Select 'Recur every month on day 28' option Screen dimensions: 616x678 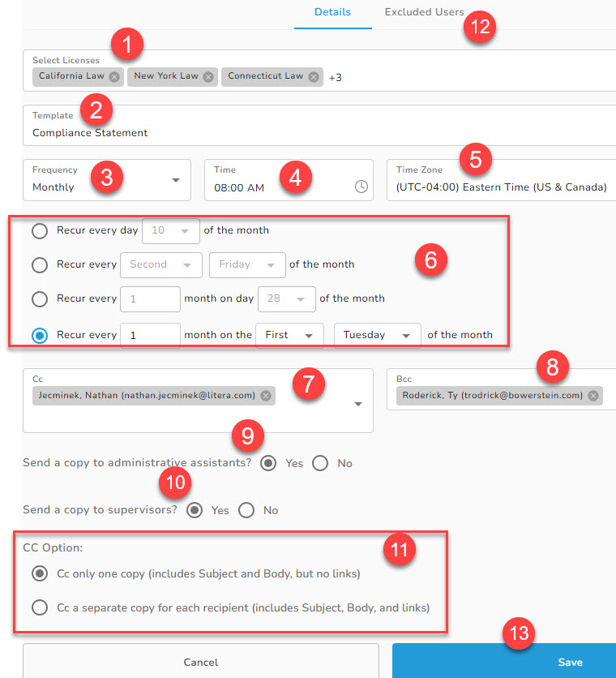[x=40, y=298]
